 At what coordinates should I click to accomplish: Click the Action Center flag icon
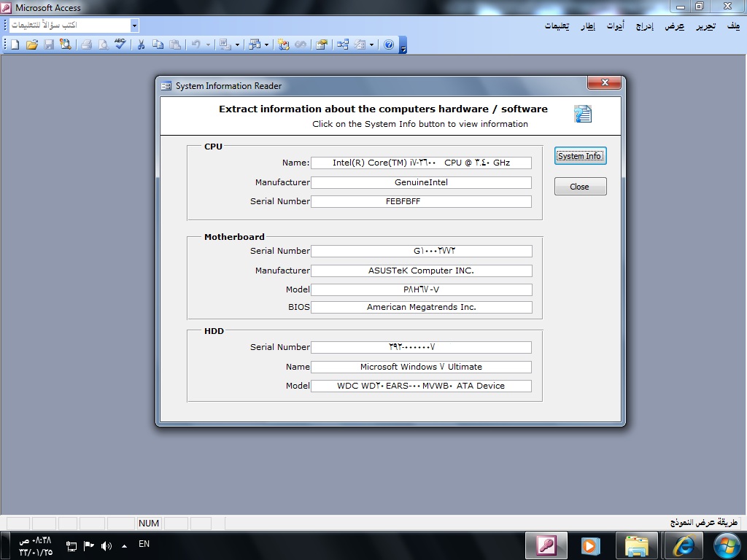click(88, 545)
